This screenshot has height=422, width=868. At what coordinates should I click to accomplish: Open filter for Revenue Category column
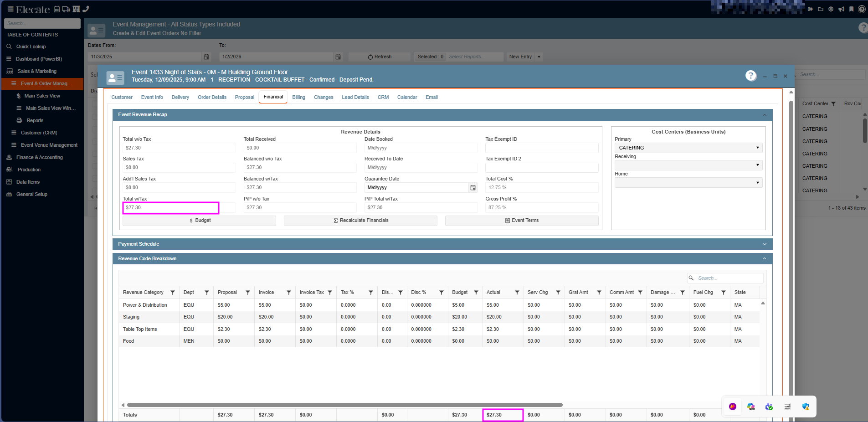[173, 293]
